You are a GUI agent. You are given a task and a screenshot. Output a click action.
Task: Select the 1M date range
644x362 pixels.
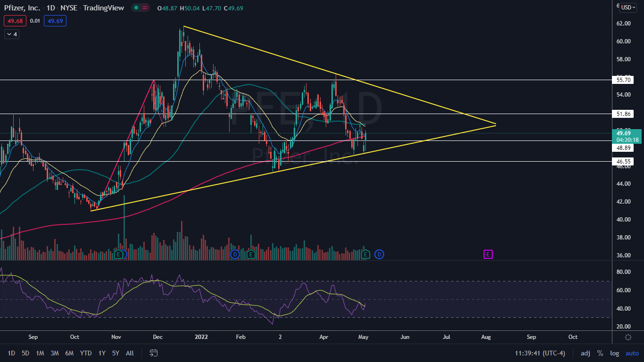(40, 353)
